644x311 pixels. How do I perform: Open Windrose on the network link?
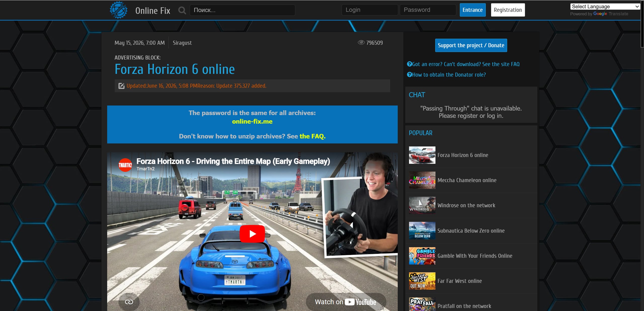pyautogui.click(x=466, y=205)
